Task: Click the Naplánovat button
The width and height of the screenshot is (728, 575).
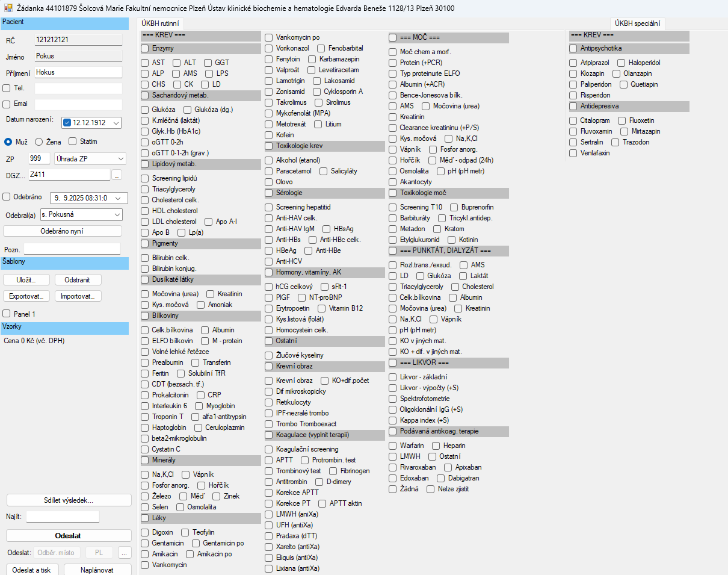Action: click(97, 570)
